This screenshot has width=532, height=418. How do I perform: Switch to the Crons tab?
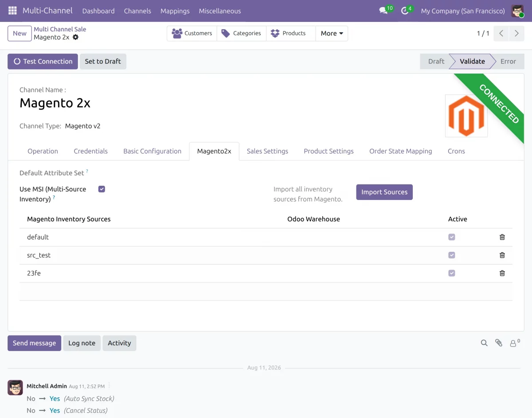(456, 151)
